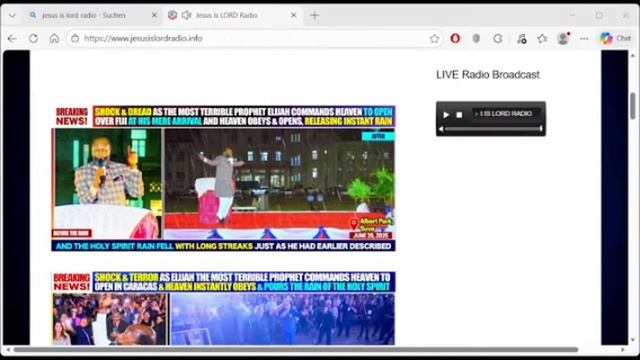Viewport: 640px width, 360px height.
Task: Open the user profile avatar
Action: (x=563, y=38)
